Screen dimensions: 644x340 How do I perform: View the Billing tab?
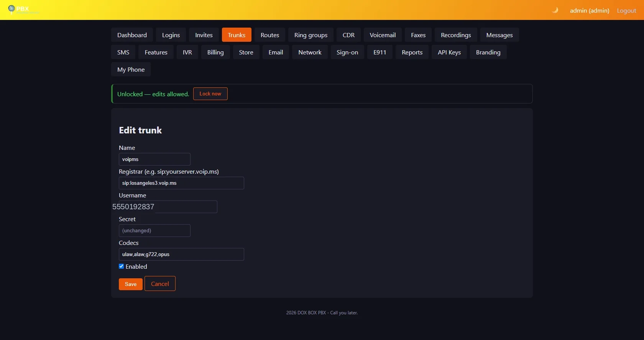point(215,52)
